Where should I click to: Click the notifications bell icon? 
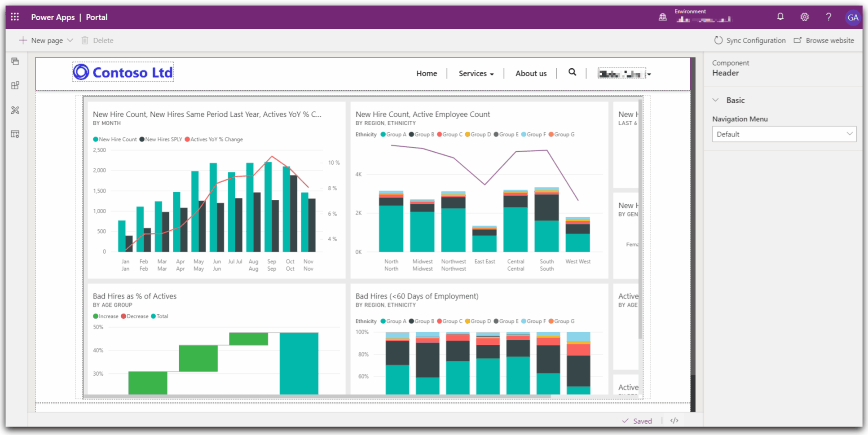click(x=780, y=17)
